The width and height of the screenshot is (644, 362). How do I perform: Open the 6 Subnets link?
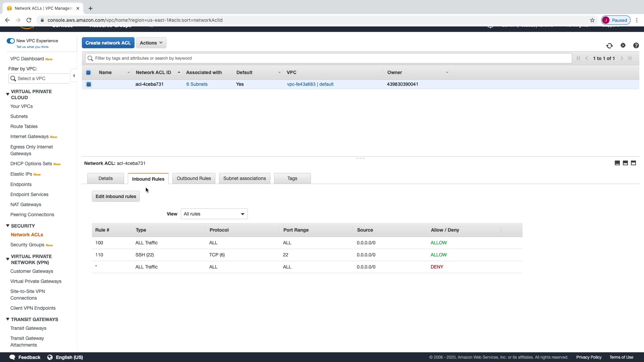click(197, 84)
